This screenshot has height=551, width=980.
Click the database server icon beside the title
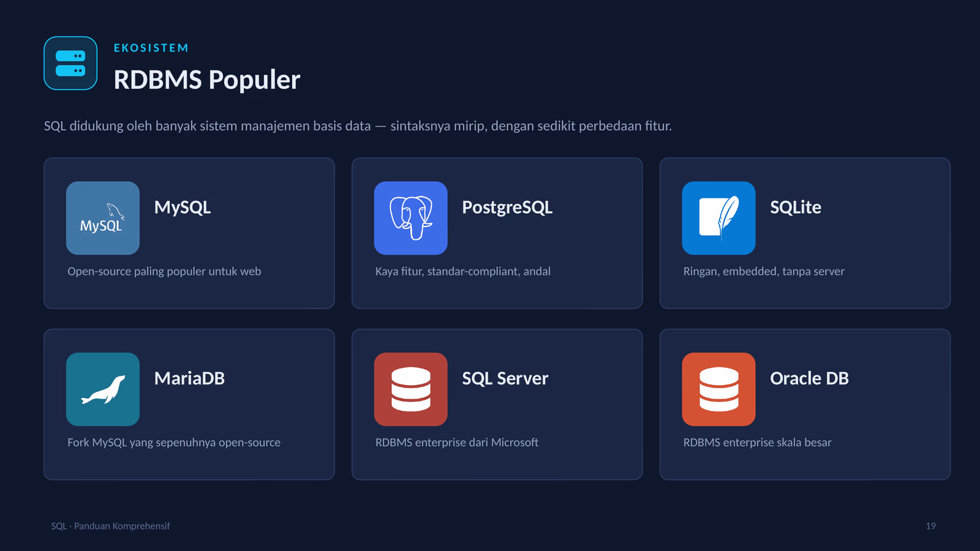coord(70,63)
